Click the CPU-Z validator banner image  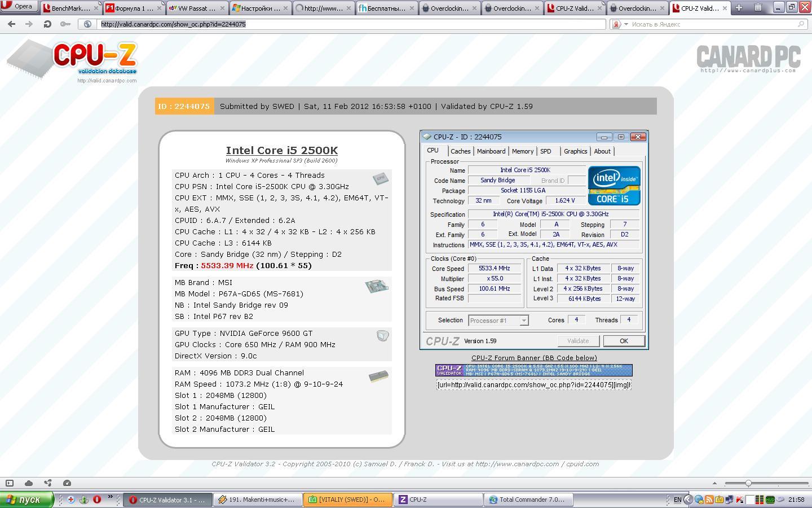[534, 370]
